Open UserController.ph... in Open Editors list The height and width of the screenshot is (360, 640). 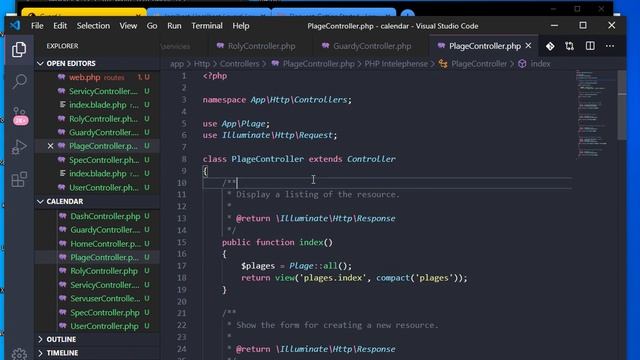pos(98,188)
